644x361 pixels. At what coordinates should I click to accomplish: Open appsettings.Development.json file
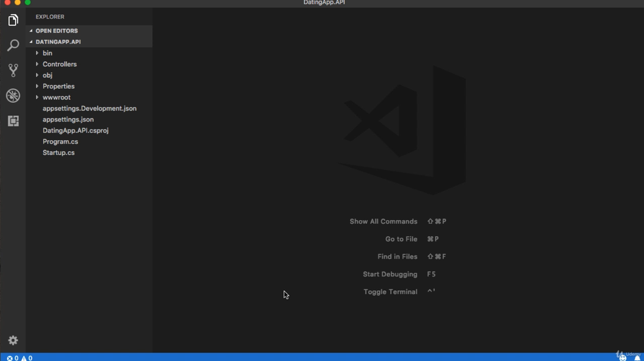click(89, 108)
